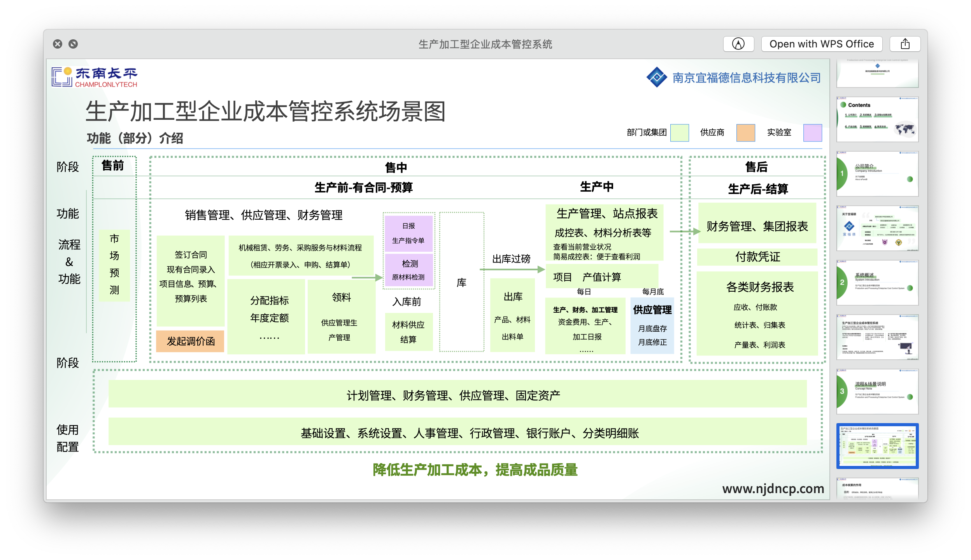Select the purple 实验室 legend swatch
The width and height of the screenshot is (971, 560).
point(813,132)
